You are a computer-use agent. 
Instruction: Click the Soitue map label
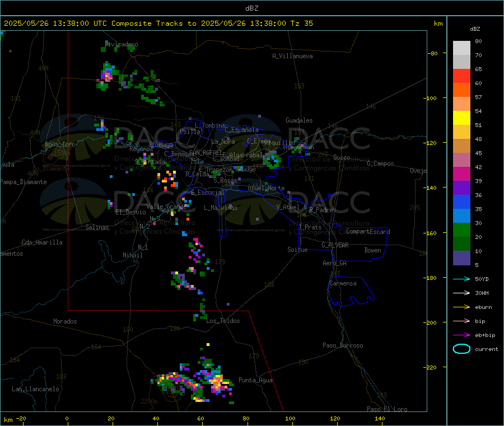(297, 250)
